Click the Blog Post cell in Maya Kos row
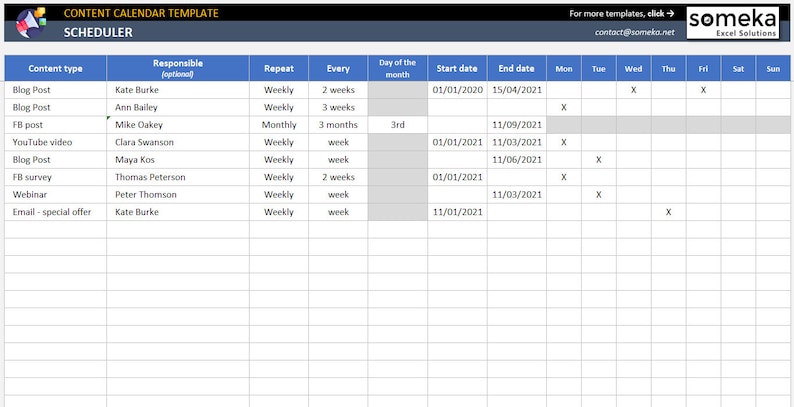This screenshot has width=794, height=407. click(56, 160)
